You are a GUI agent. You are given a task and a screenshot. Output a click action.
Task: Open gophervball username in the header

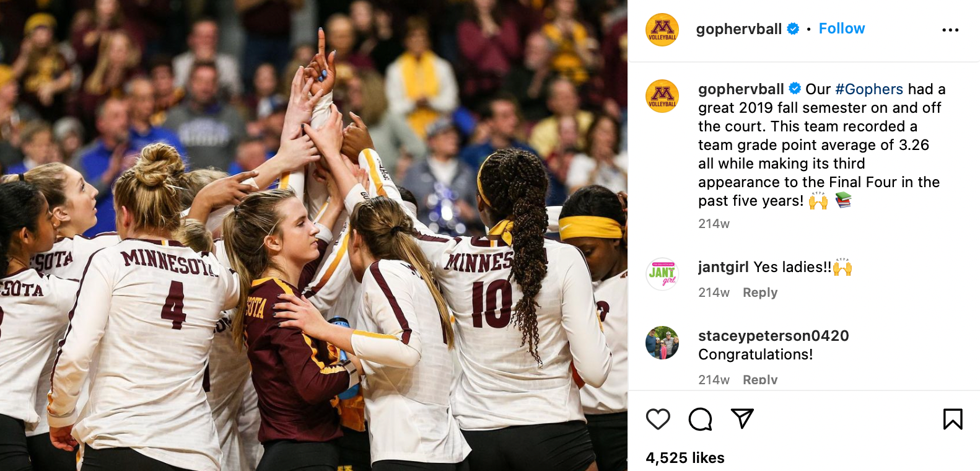pos(739,29)
